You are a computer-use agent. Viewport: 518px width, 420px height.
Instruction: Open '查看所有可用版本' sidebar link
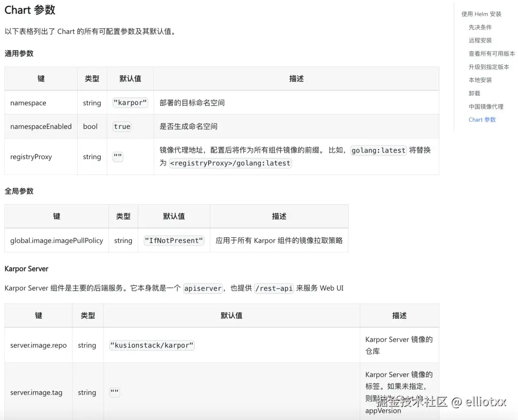tap(492, 54)
